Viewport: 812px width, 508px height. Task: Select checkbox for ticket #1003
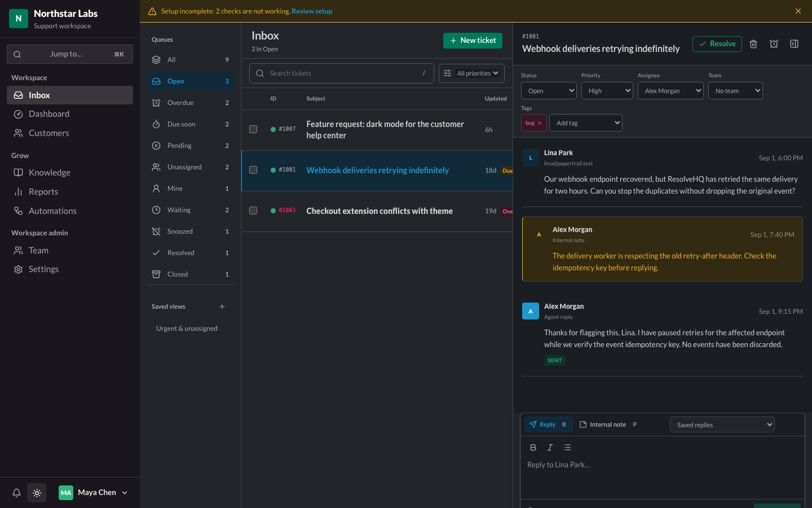pos(253,211)
